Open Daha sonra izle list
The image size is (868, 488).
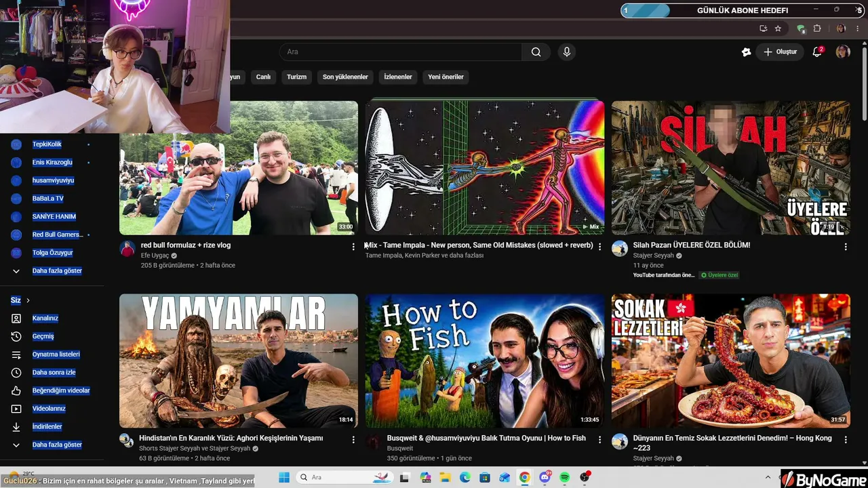pyautogui.click(x=54, y=372)
